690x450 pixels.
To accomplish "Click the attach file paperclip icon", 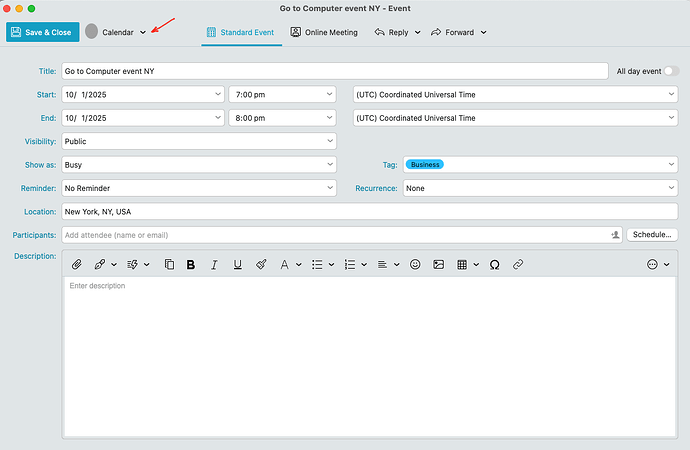I will click(77, 264).
